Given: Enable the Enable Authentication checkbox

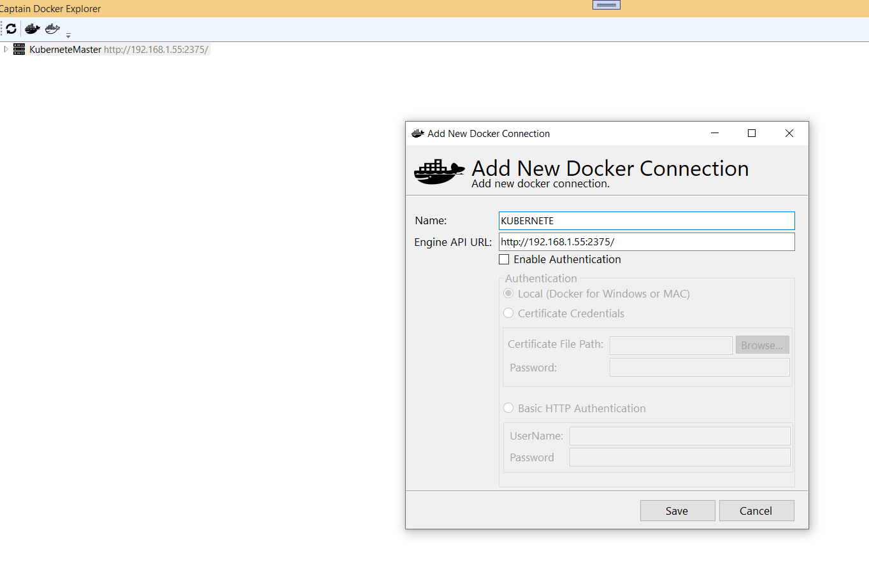Looking at the screenshot, I should 504,259.
